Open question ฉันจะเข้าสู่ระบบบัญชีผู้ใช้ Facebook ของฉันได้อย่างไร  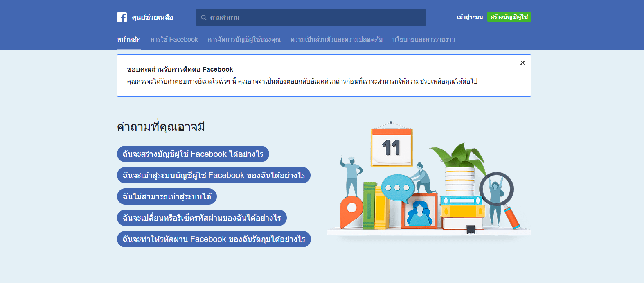pos(214,175)
